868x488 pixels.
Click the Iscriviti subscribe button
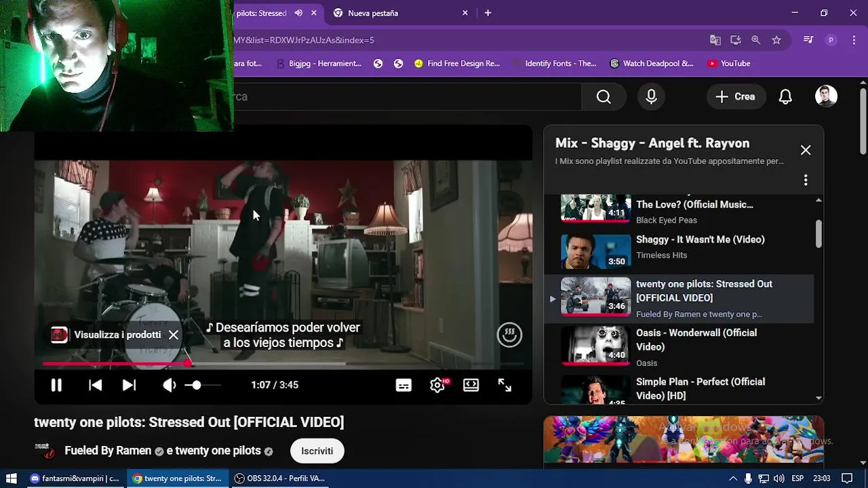pos(317,451)
